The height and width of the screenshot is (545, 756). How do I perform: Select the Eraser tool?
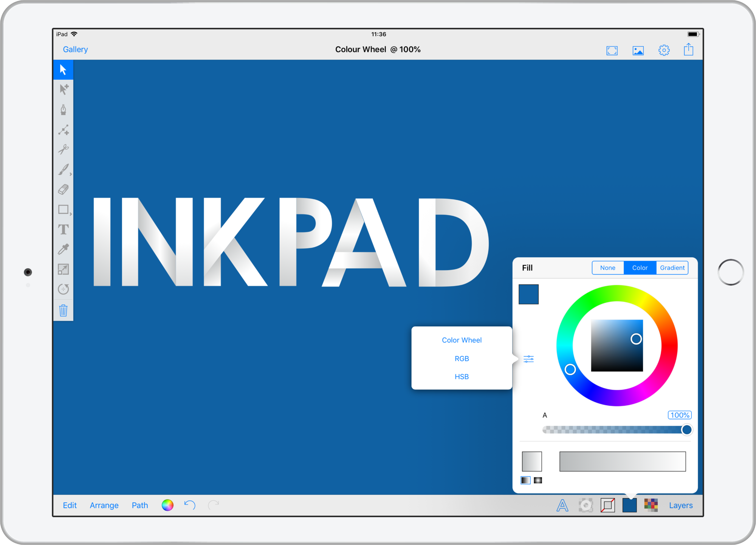[x=63, y=189]
